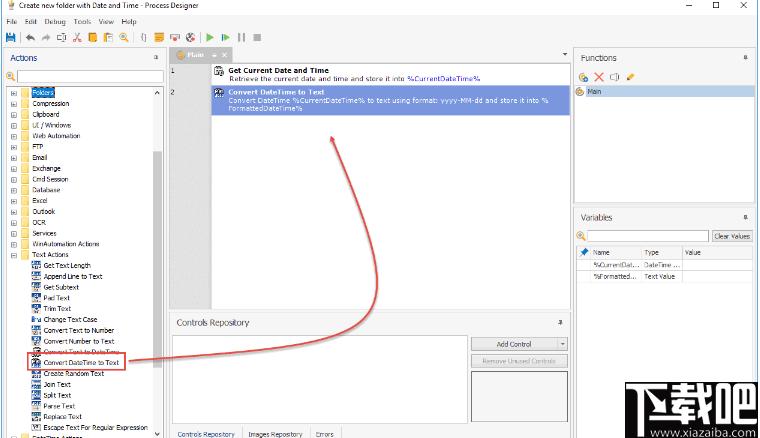Expand the OCR action category
The image size is (760, 438).
point(14,223)
